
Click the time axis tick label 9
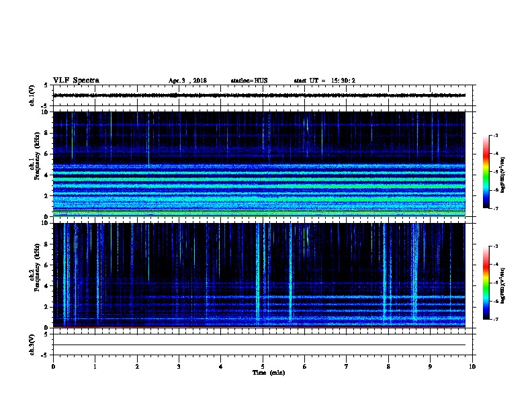pyautogui.click(x=430, y=367)
